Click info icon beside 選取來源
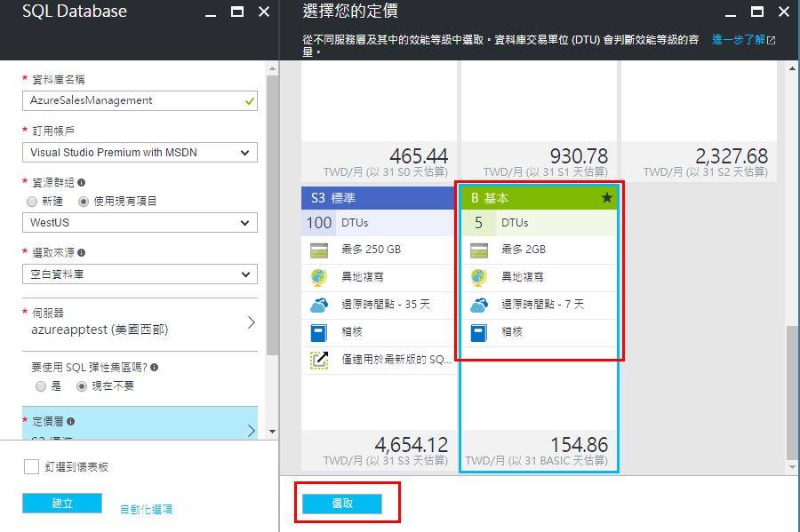This screenshot has height=532, width=800. point(81,253)
